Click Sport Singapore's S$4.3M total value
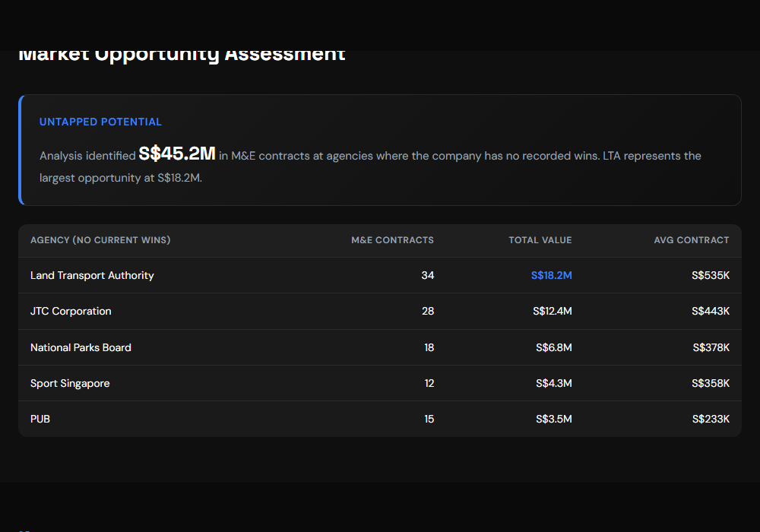This screenshot has width=760, height=532. (x=553, y=383)
